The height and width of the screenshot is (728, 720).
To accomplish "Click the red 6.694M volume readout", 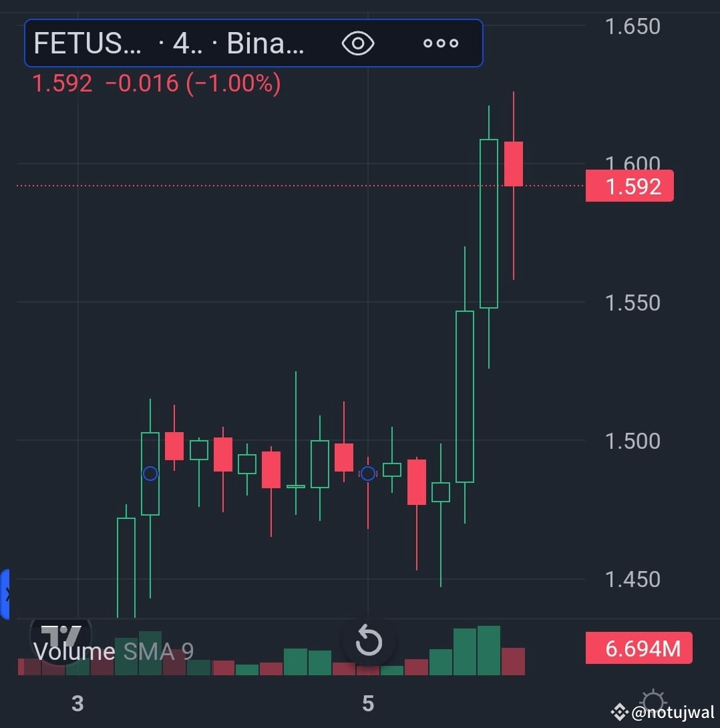I will pos(638,649).
